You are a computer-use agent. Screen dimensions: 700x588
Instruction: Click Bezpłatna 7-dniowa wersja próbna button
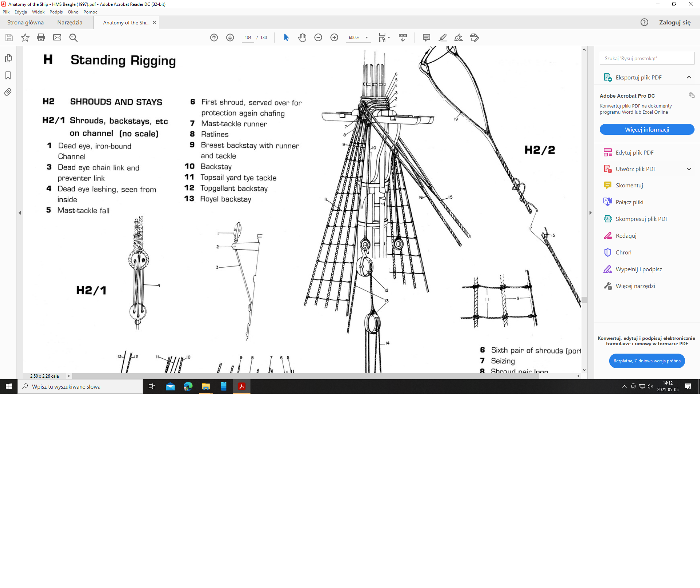tap(646, 361)
